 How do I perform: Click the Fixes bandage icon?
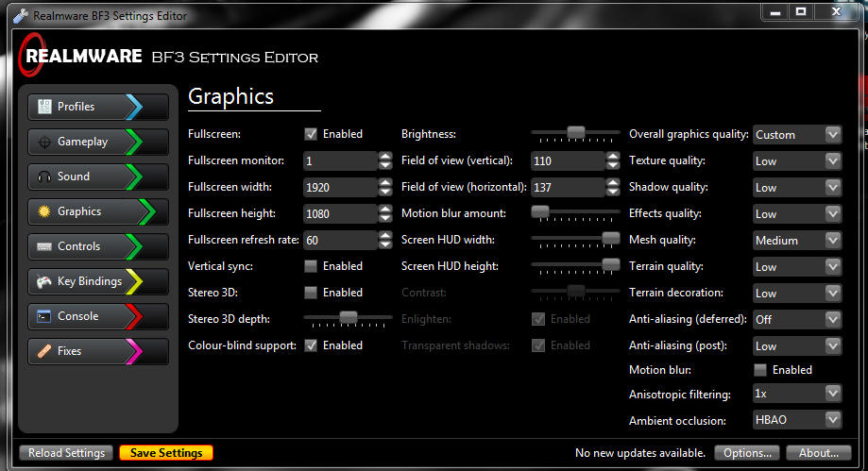pyautogui.click(x=44, y=351)
